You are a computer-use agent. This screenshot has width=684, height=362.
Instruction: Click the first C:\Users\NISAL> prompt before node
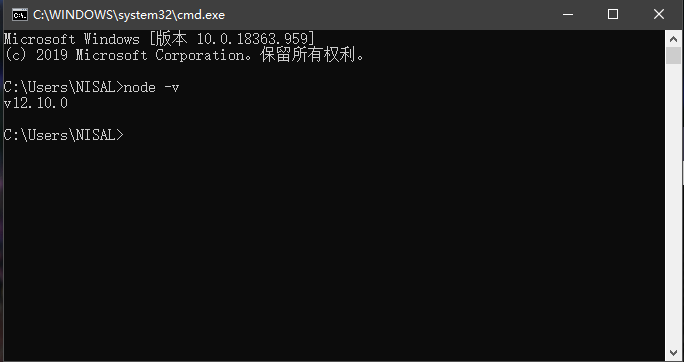click(x=64, y=87)
